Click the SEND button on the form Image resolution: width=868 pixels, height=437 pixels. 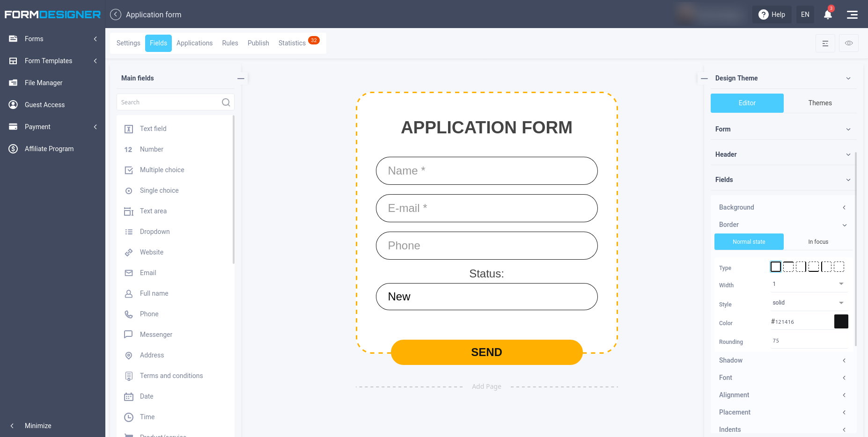pyautogui.click(x=486, y=352)
